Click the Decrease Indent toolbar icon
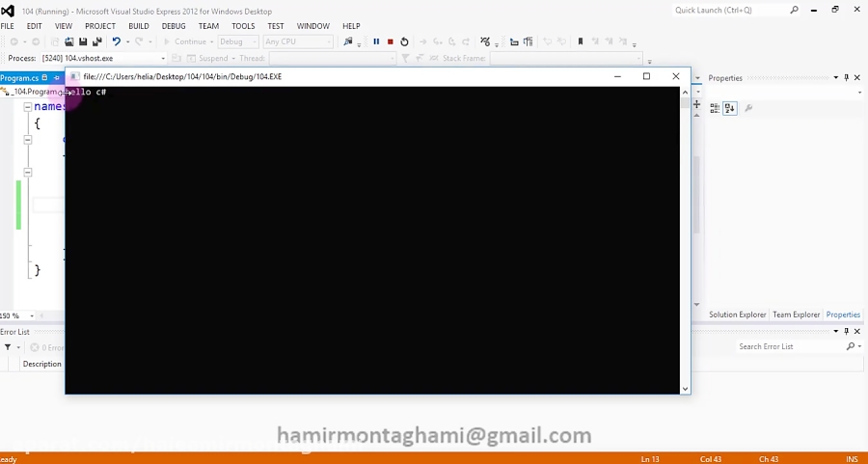Image resolution: width=868 pixels, height=464 pixels. 514,41
